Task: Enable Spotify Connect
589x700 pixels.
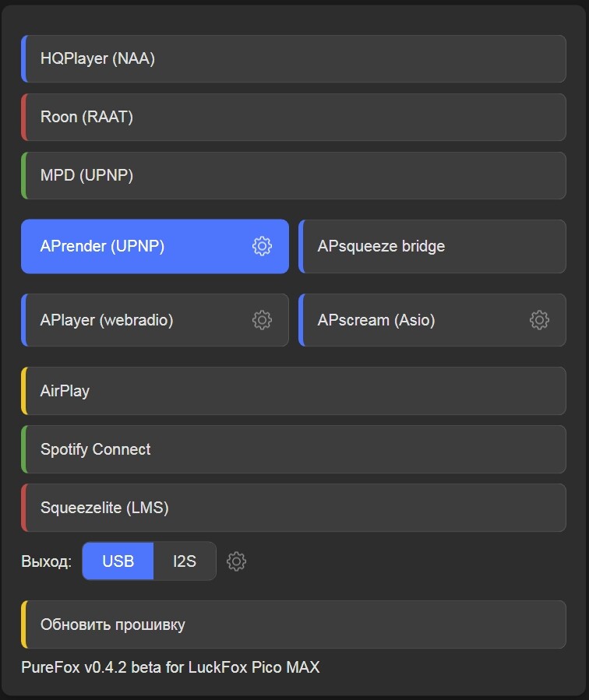Action: coord(294,449)
